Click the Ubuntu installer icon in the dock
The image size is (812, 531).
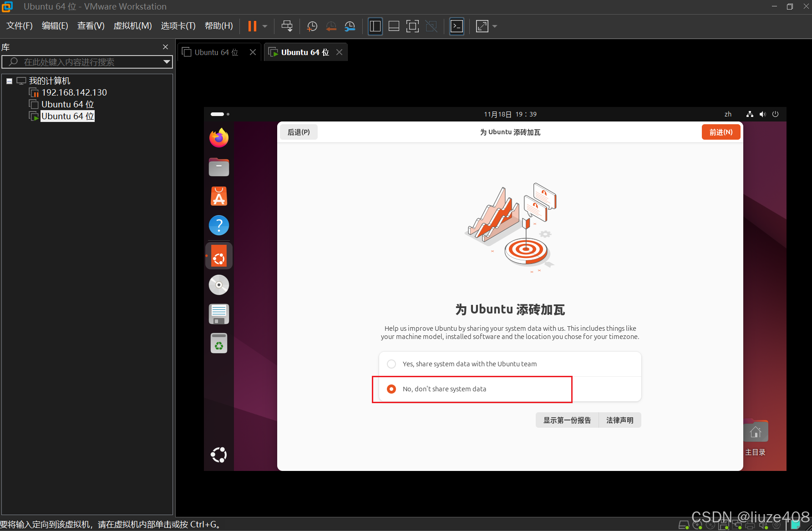(219, 256)
